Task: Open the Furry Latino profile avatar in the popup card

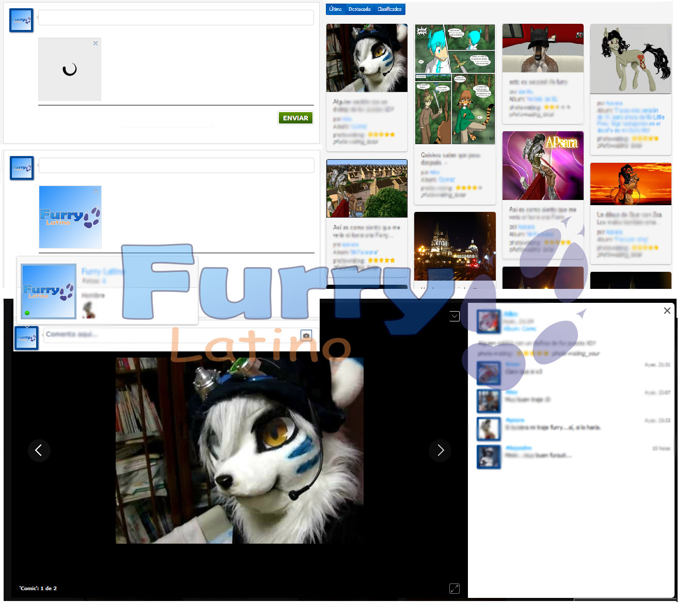Action: point(48,291)
